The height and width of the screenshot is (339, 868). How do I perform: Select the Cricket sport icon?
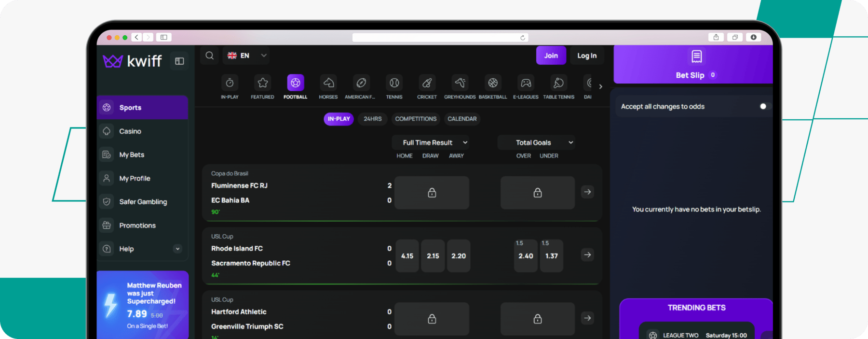click(x=427, y=83)
